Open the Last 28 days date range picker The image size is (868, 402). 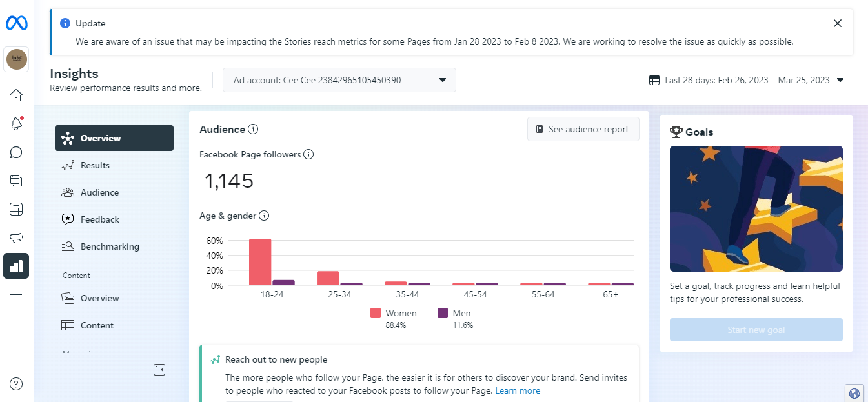coord(746,81)
